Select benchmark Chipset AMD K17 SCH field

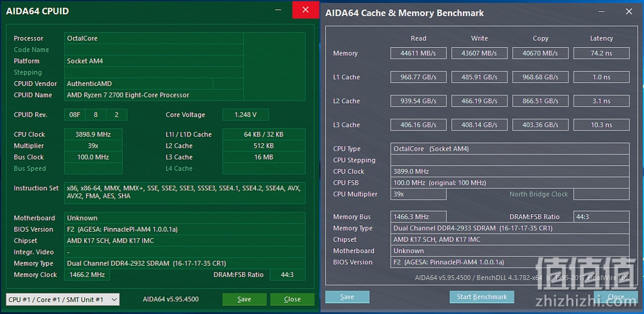(509, 239)
